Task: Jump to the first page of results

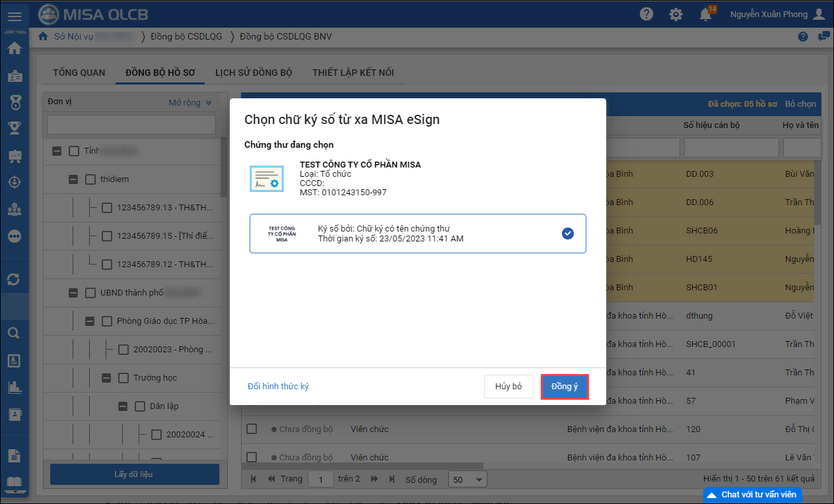Action: (x=254, y=479)
